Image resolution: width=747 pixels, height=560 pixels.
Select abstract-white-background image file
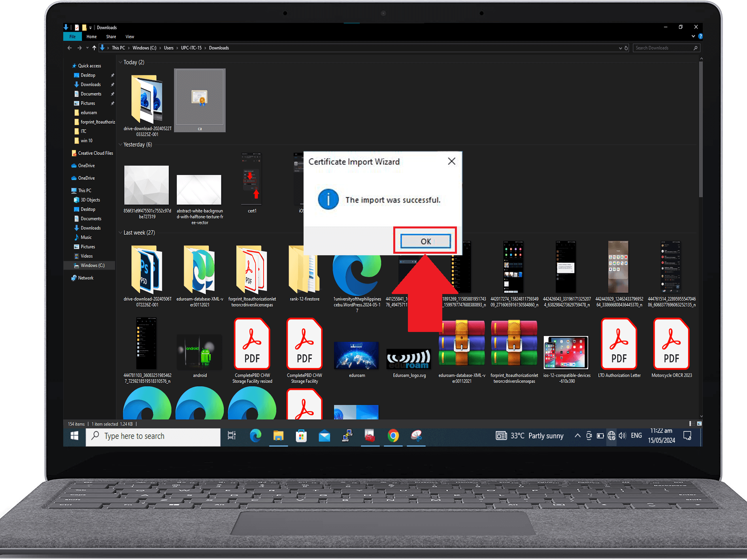pyautogui.click(x=200, y=199)
